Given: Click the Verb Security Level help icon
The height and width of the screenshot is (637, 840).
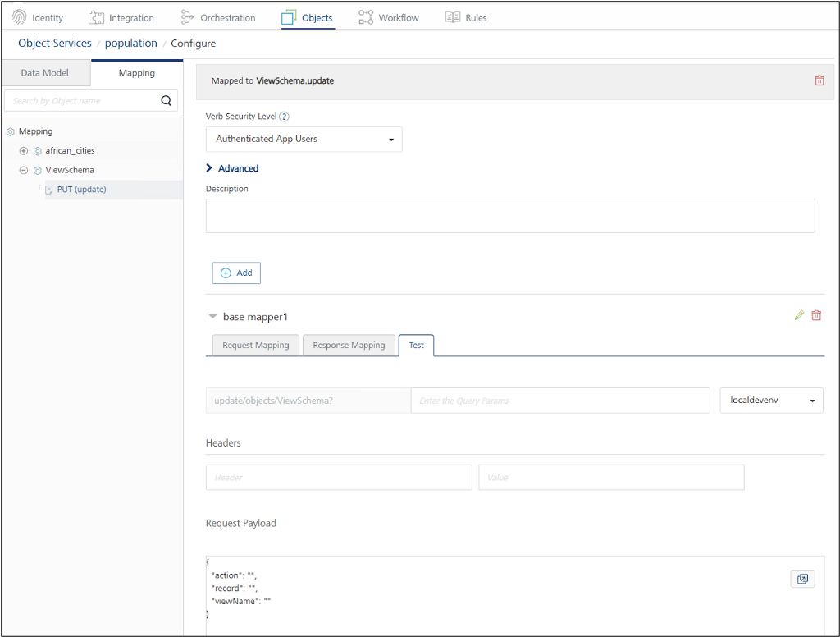Looking at the screenshot, I should [x=285, y=117].
